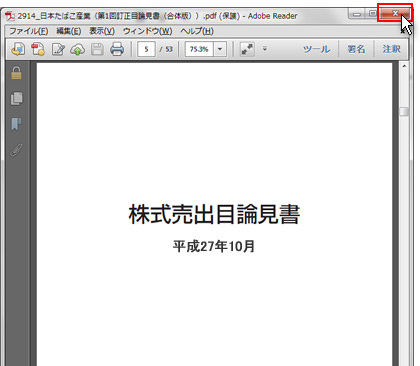Image resolution: width=420 pixels, height=366 pixels.
Task: Click the edit/sign document pencil icon
Action: click(x=58, y=49)
